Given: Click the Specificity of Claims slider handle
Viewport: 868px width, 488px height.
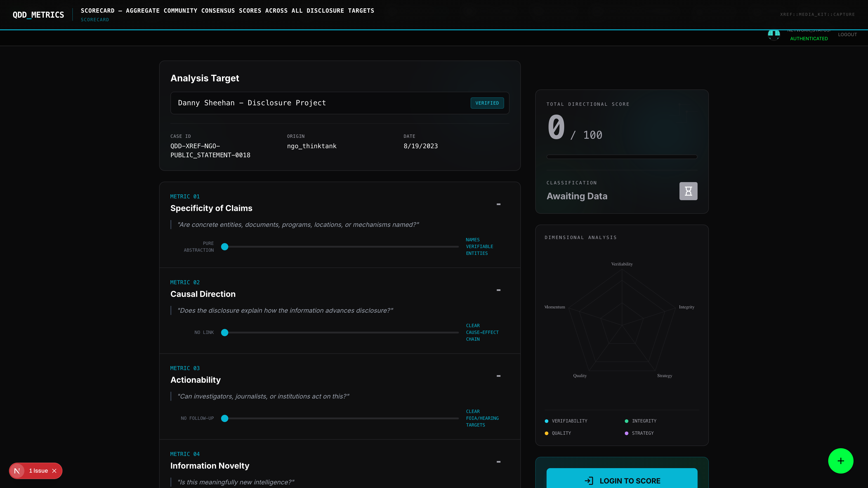Looking at the screenshot, I should [x=225, y=247].
